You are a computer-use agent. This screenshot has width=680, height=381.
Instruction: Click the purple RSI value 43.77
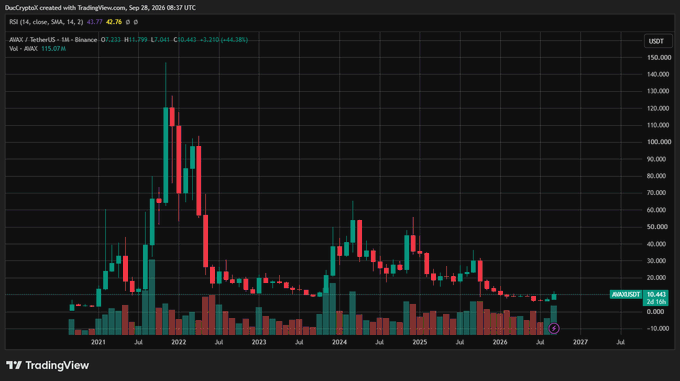click(x=95, y=22)
